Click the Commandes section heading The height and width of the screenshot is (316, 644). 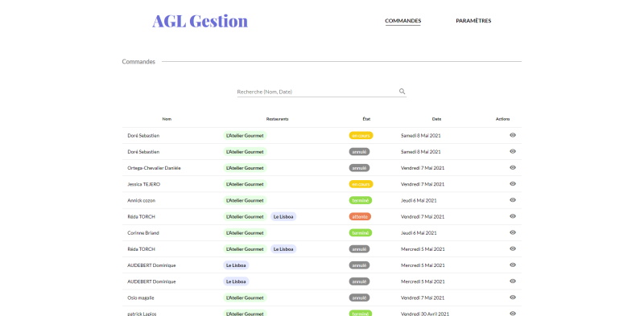tap(138, 62)
